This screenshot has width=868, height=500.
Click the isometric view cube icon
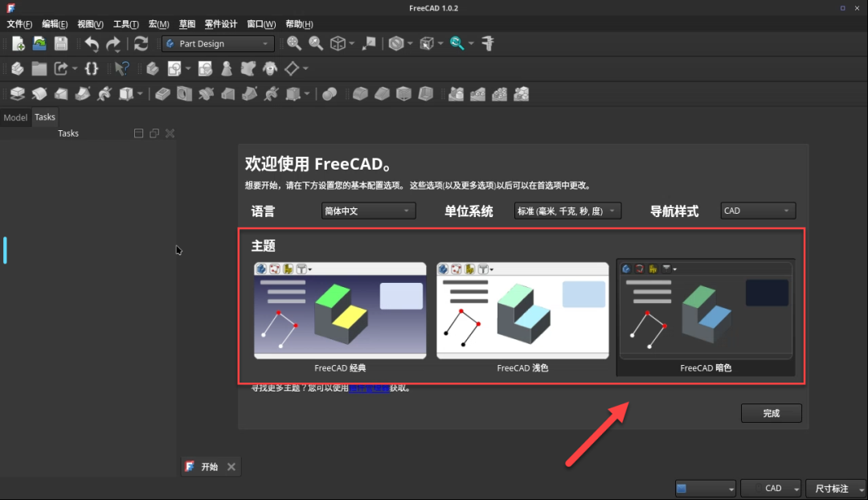338,43
